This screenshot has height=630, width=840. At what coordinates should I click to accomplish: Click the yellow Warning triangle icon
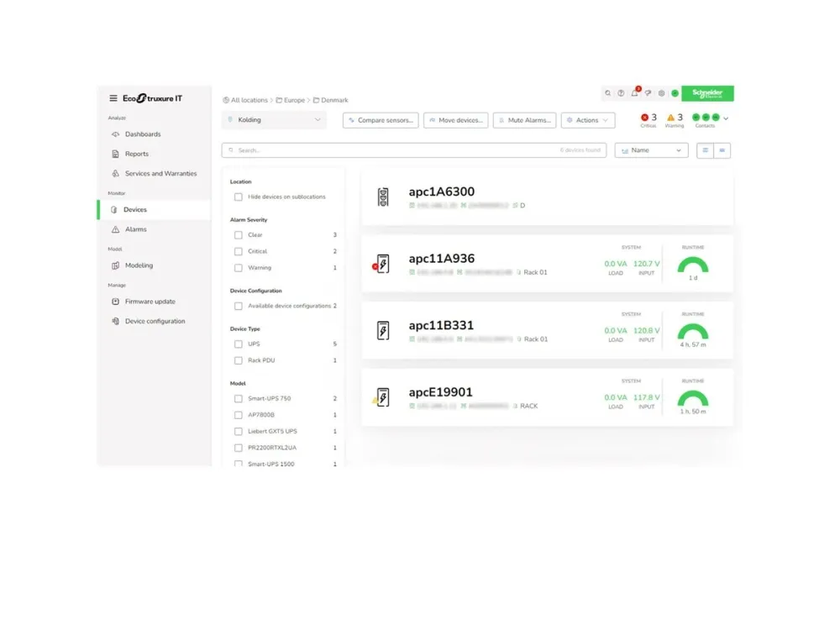(670, 118)
